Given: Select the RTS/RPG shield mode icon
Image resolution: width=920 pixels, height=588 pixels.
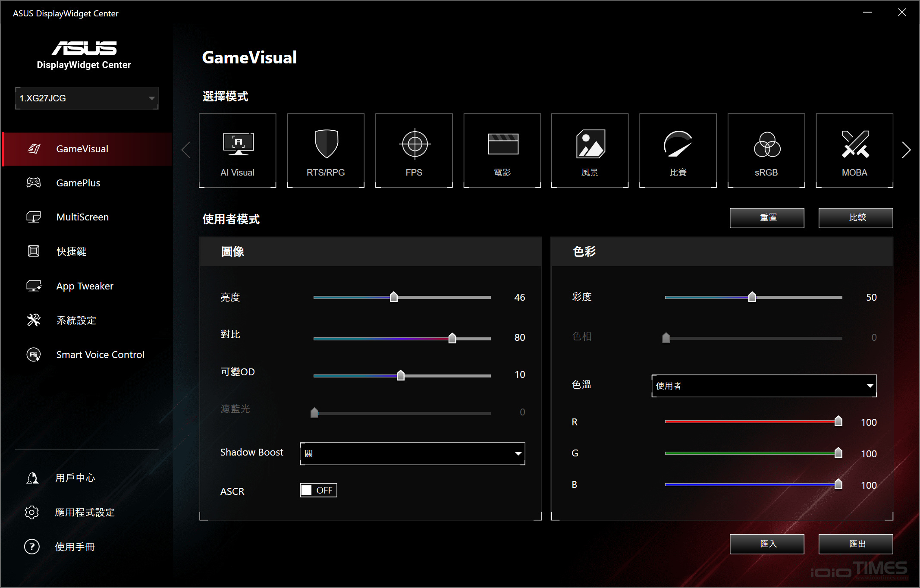Looking at the screenshot, I should (326, 150).
